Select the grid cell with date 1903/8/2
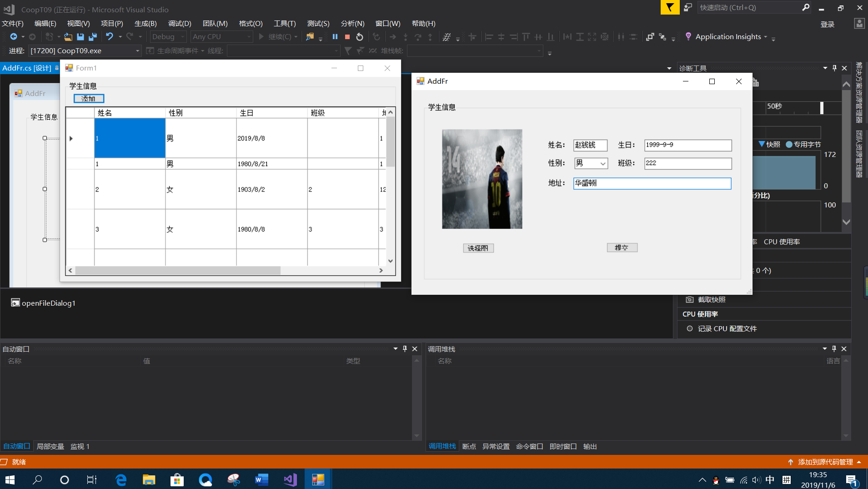Screen dimensions: 868x489 tap(272, 189)
